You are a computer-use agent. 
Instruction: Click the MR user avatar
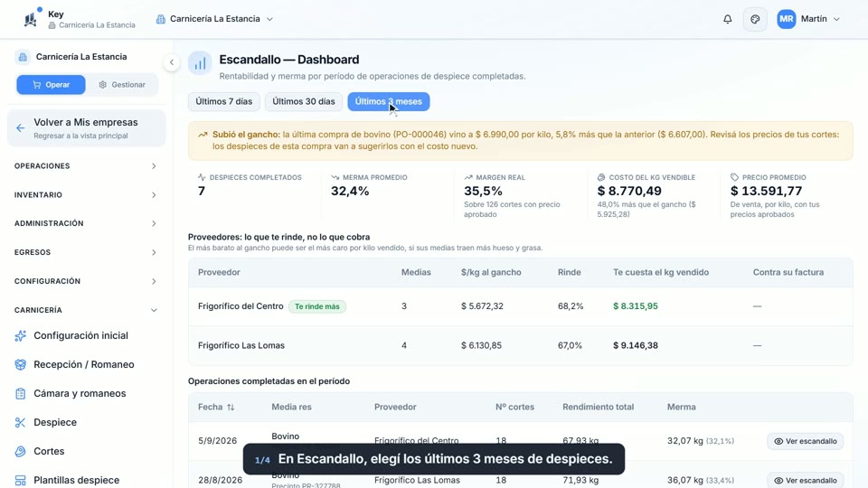pos(786,19)
